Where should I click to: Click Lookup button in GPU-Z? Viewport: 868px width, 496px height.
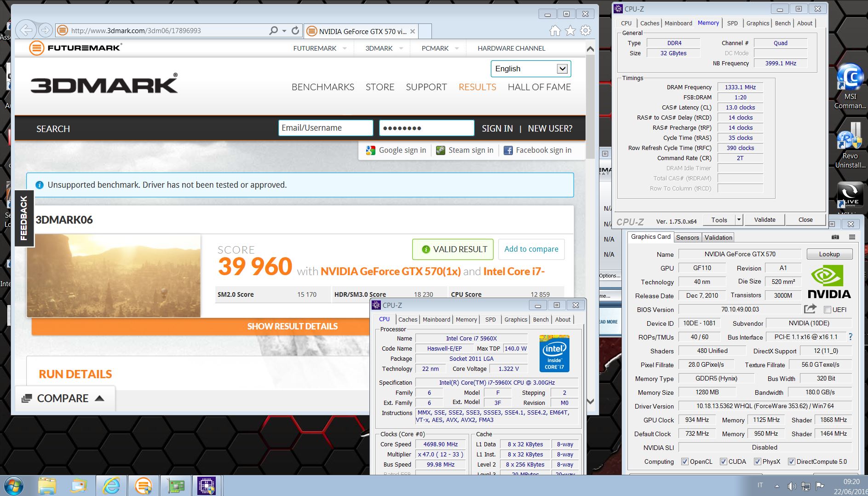click(829, 254)
